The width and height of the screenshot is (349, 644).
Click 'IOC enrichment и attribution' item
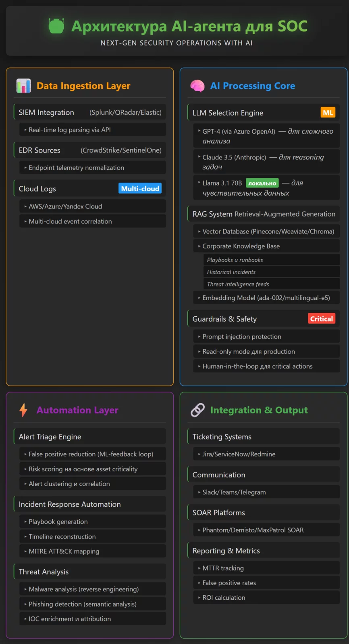pos(93,619)
